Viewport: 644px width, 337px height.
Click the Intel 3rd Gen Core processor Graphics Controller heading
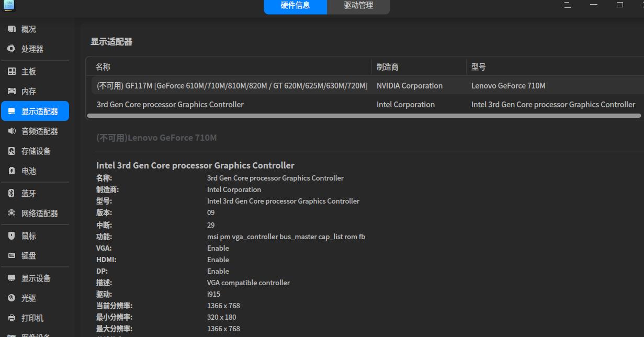195,165
